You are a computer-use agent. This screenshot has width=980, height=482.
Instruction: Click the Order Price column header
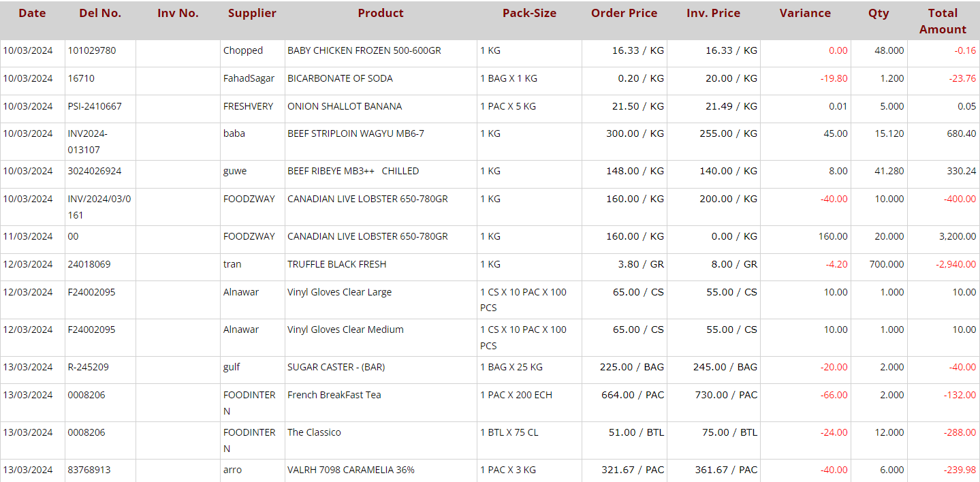(624, 14)
